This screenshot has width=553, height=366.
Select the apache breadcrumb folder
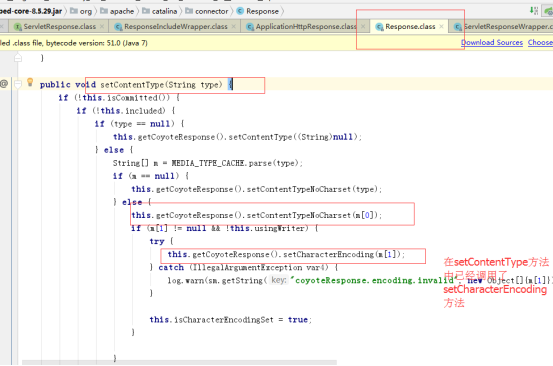117,11
